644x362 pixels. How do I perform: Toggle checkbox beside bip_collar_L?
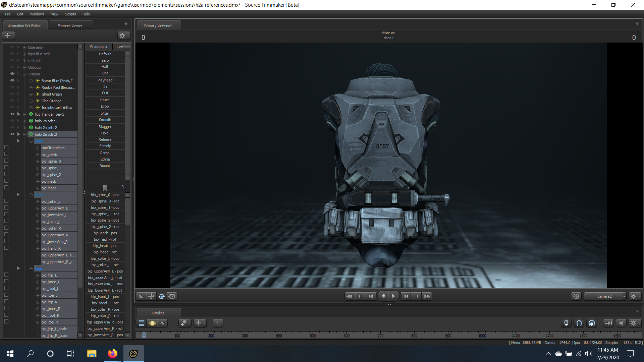click(6, 201)
